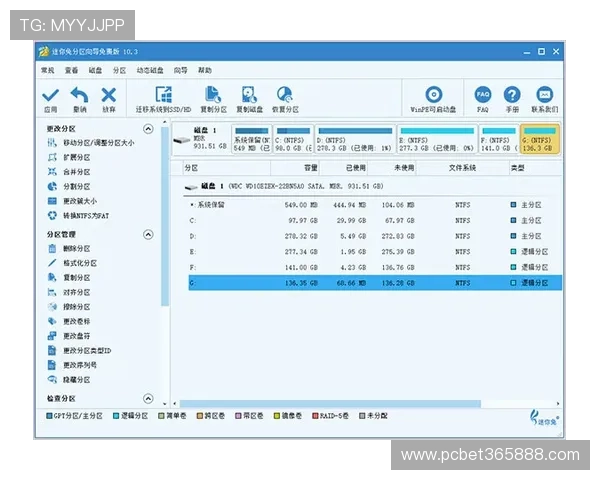
Task: Select the highlighted G: partition row
Action: pyautogui.click(x=375, y=283)
